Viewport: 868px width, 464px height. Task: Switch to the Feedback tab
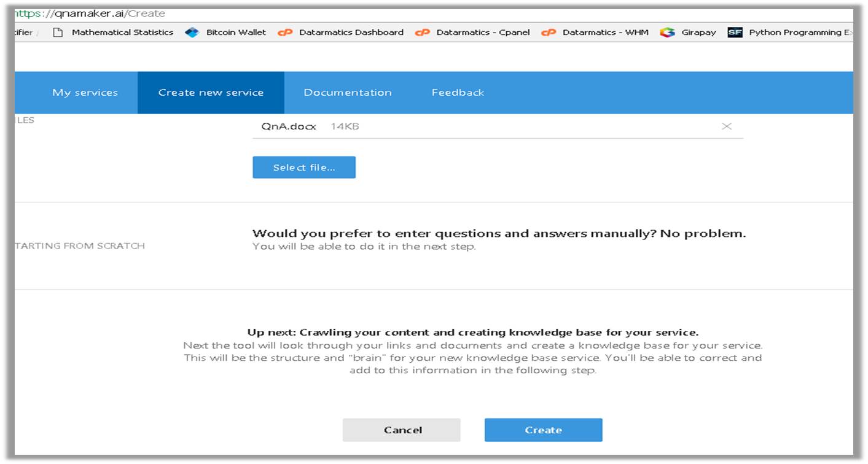(x=458, y=93)
